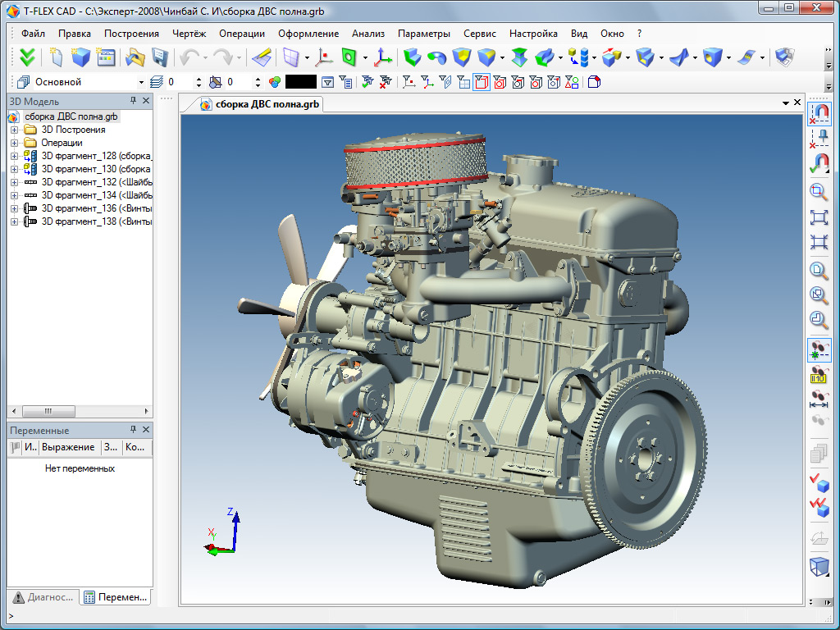
Task: Select the workplane drawing icon with pencil
Action: click(262, 57)
